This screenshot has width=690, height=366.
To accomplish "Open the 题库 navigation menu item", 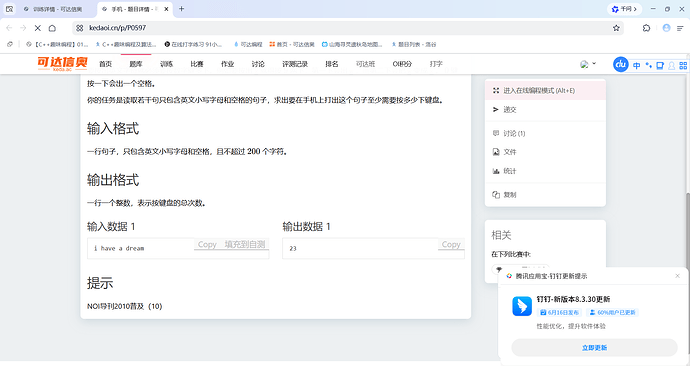I will (x=136, y=64).
